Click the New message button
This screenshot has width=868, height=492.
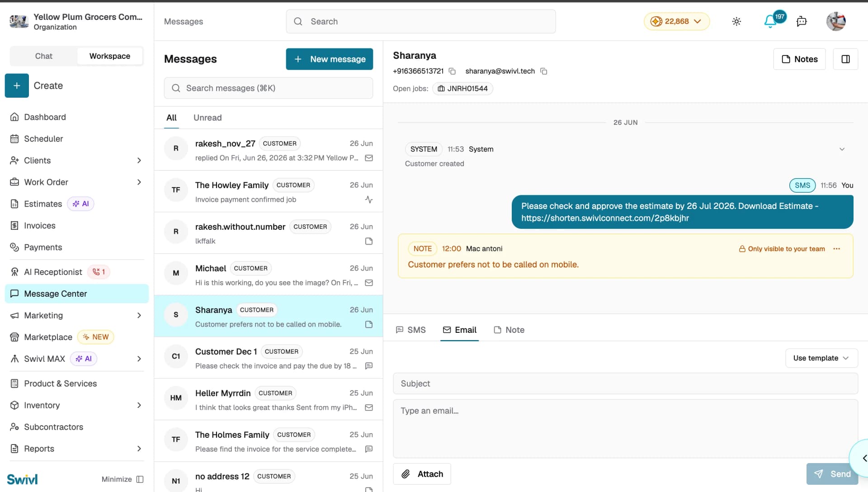[x=329, y=59]
